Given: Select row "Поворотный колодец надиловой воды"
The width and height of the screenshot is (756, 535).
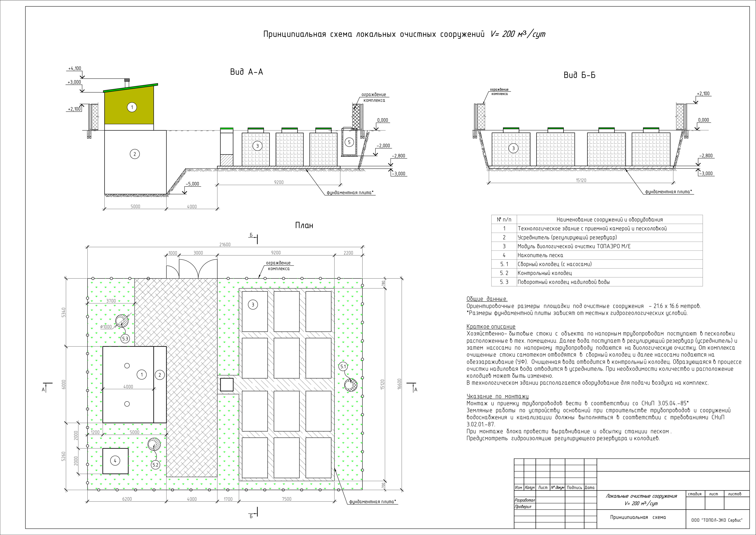Looking at the screenshot, I should tap(597, 282).
